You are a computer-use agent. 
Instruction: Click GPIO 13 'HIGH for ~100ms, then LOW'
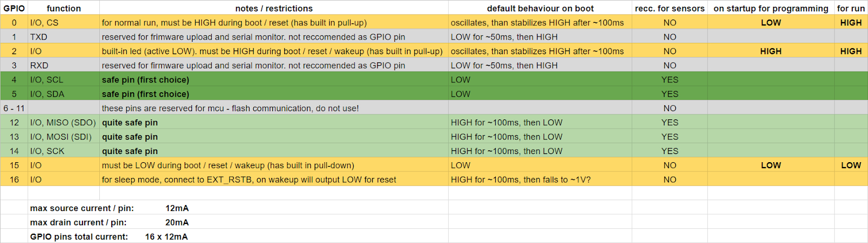click(x=540, y=137)
